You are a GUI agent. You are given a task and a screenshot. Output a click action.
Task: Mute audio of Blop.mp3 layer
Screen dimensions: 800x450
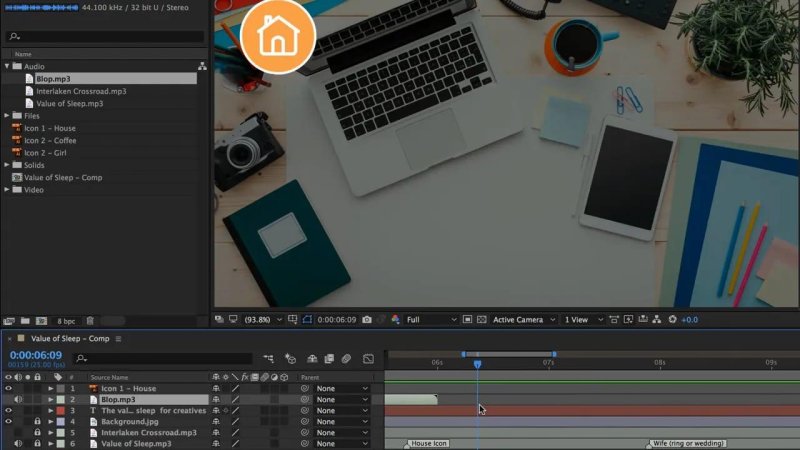[18, 399]
